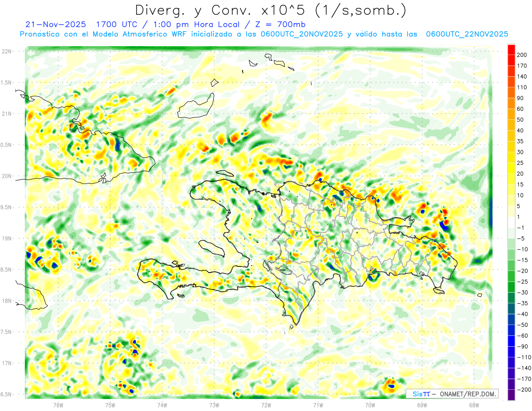Click the positive 20 color scale value
532x411 pixels.
coord(520,173)
